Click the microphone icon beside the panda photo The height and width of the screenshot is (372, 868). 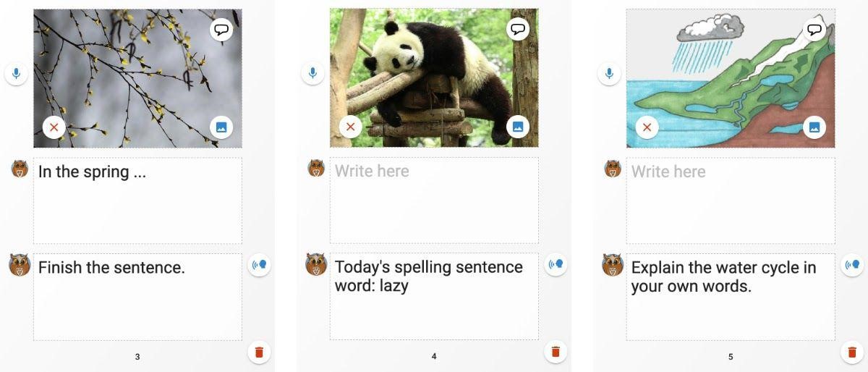click(312, 74)
